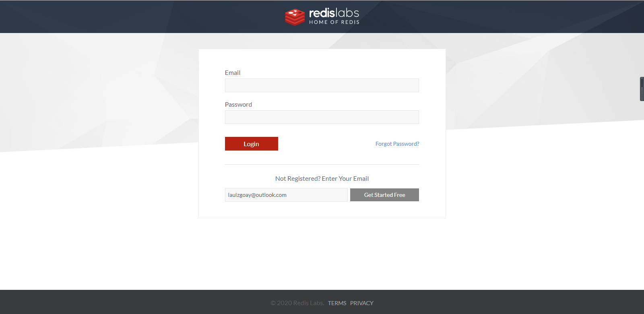Open the PRIVACY link in footer
644x314 pixels.
click(361, 303)
